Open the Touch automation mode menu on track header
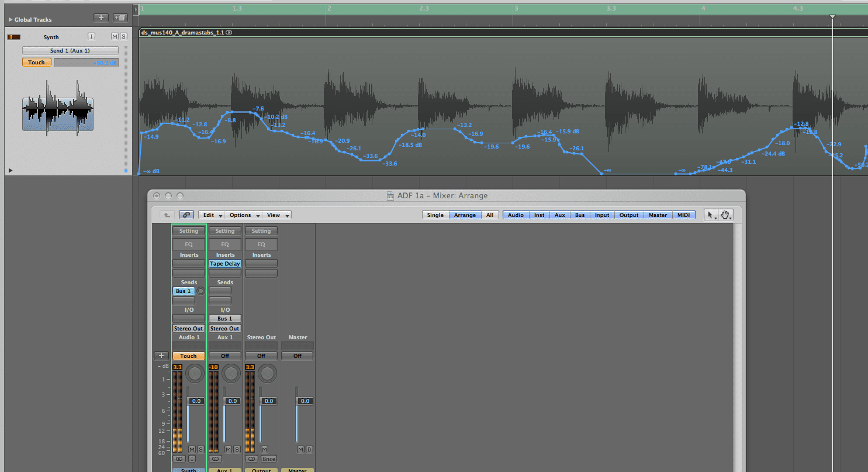Screen dimensions: 868x472 coord(37,63)
